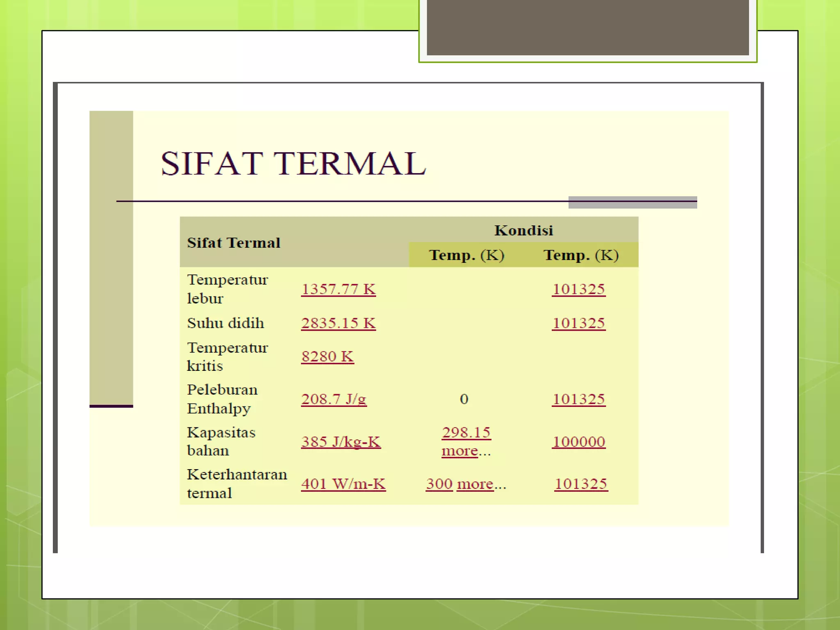This screenshot has height=630, width=840.
Task: Click the Sifat Termal table header
Action: (x=234, y=243)
